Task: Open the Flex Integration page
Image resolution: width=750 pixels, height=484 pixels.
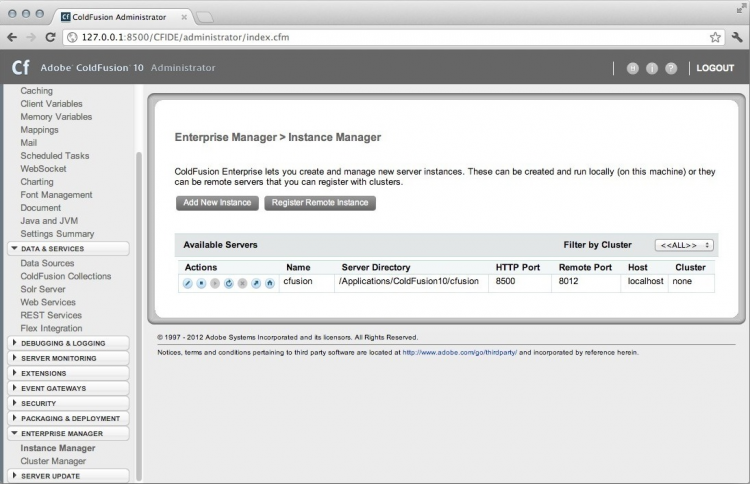Action: (x=51, y=329)
